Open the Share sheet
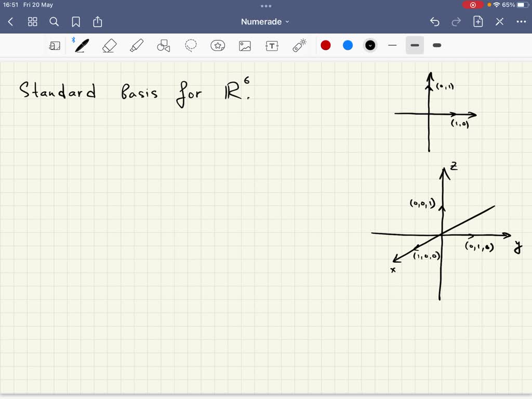The width and height of the screenshot is (532, 399). coord(98,22)
